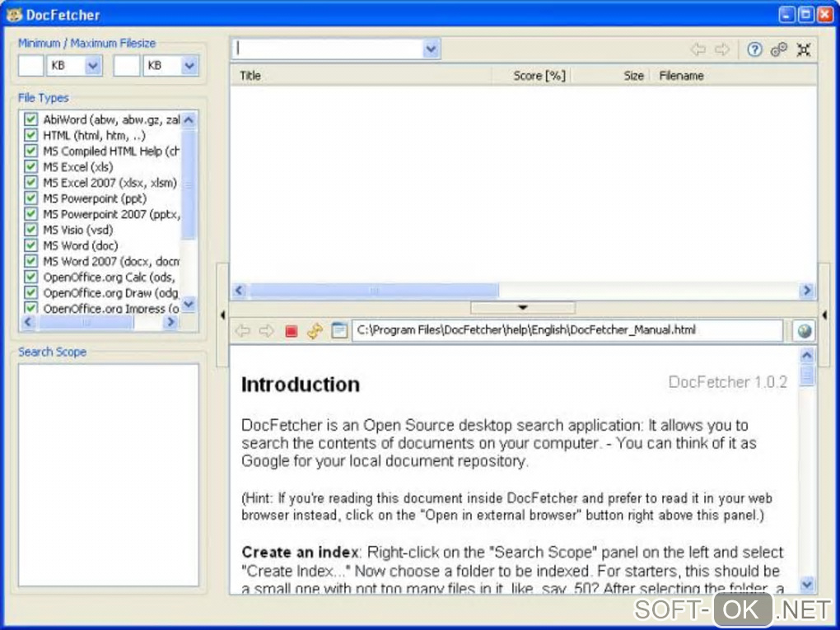Viewport: 840px width, 630px height.
Task: Click File Types list scroll left arrow
Action: pos(28,321)
